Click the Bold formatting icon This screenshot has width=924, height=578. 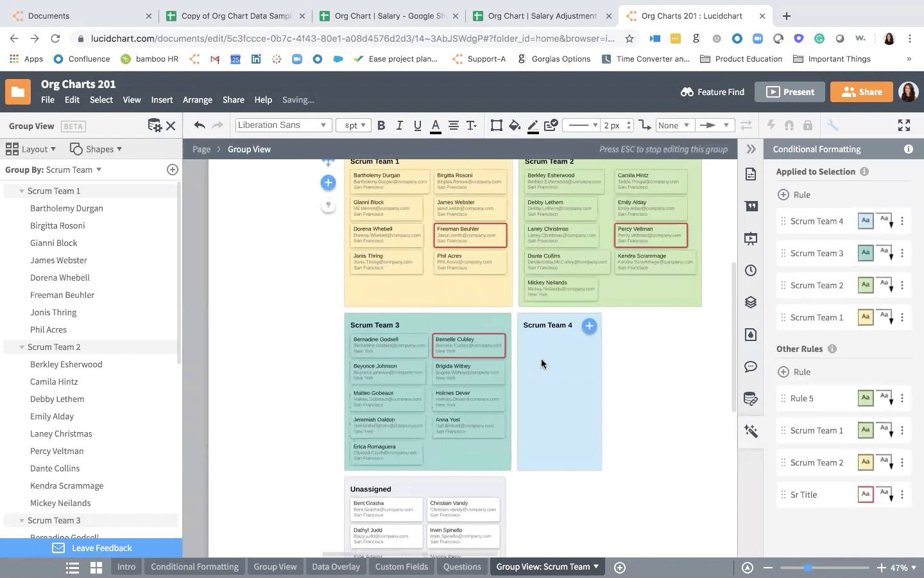pos(381,125)
